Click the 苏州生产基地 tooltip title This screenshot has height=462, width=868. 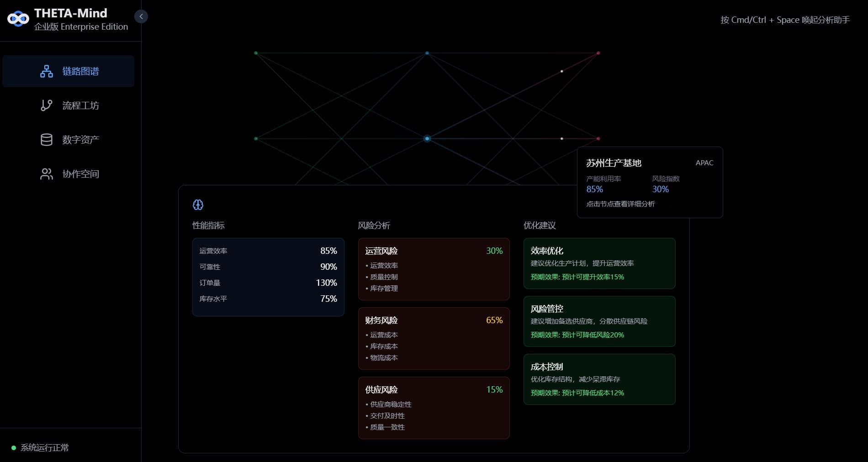[614, 163]
